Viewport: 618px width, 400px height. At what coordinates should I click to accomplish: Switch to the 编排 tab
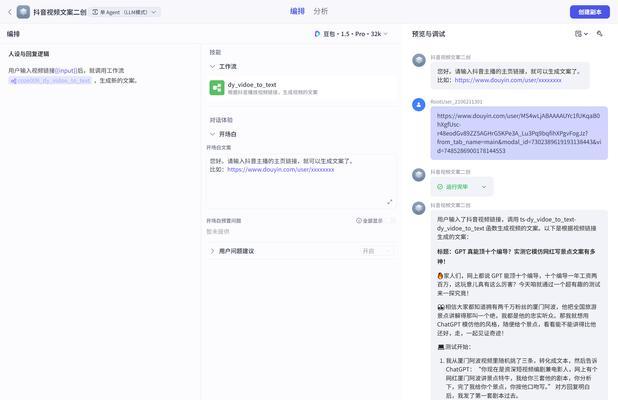297,11
